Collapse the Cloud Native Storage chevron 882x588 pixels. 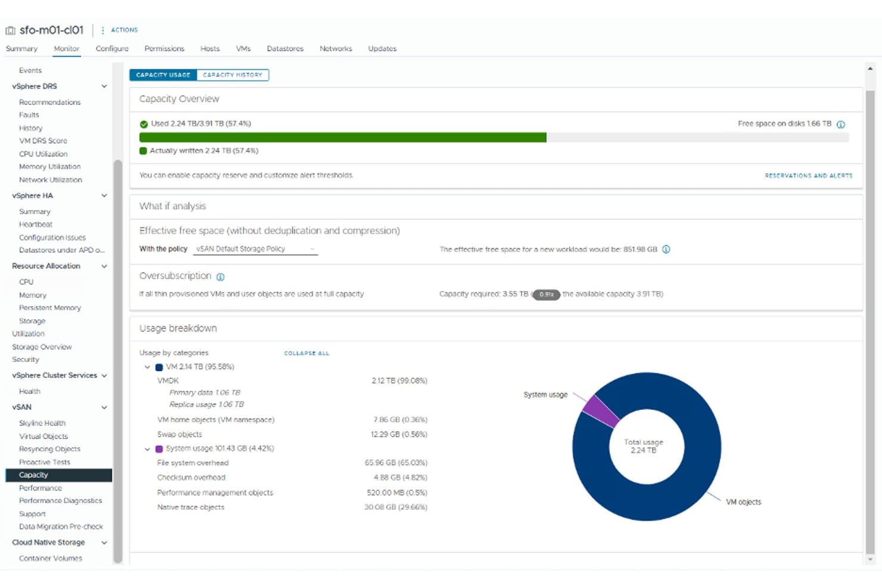(104, 543)
